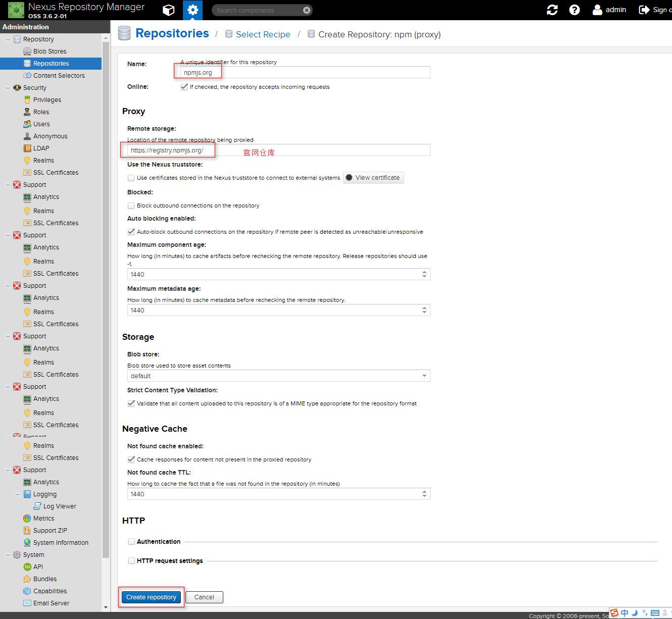Open Blob Stores via its sidebar icon
The width and height of the screenshot is (672, 619).
27,51
